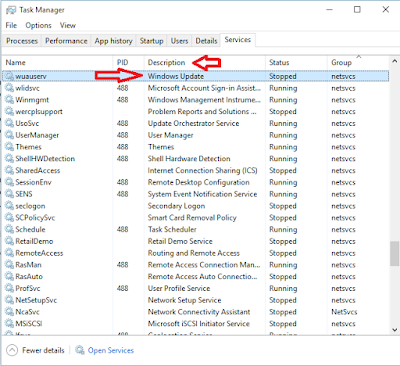The height and width of the screenshot is (366, 400).
Task: Click the RetailDemo service gear icon
Action: click(10, 241)
